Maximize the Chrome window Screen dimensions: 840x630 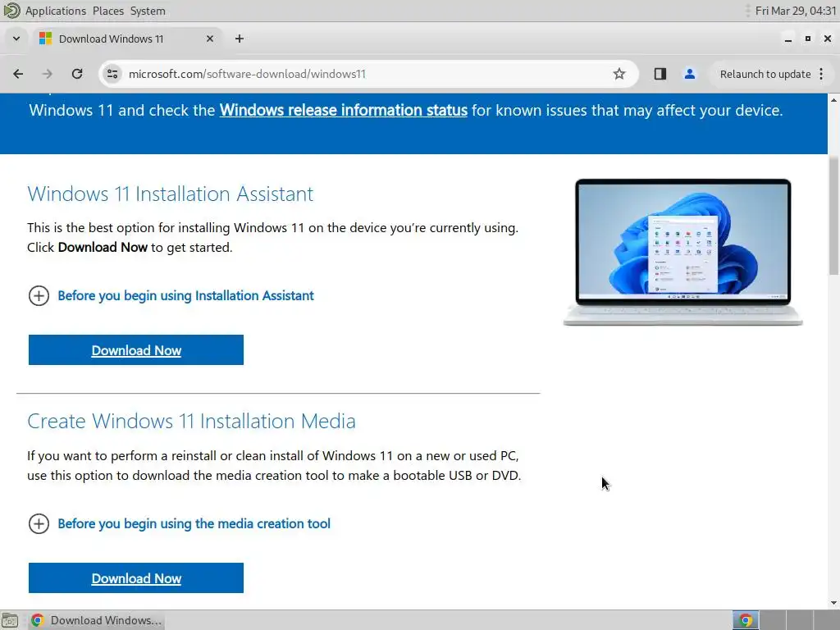click(x=808, y=39)
